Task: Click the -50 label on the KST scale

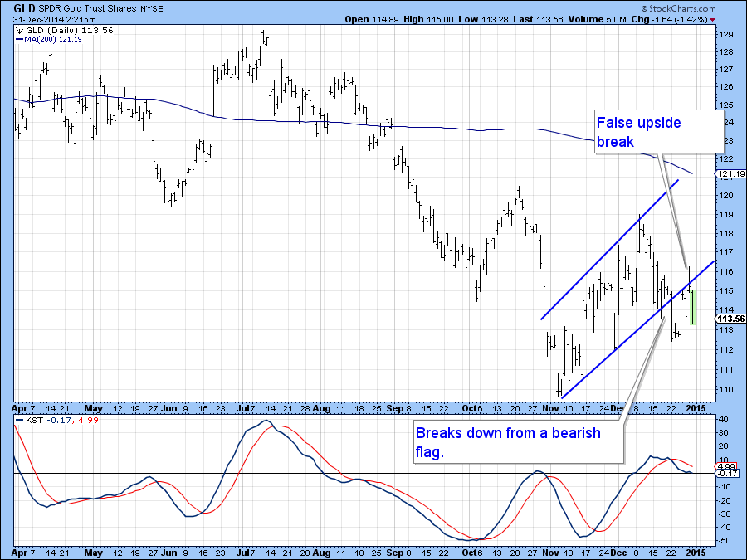Action: [723, 542]
